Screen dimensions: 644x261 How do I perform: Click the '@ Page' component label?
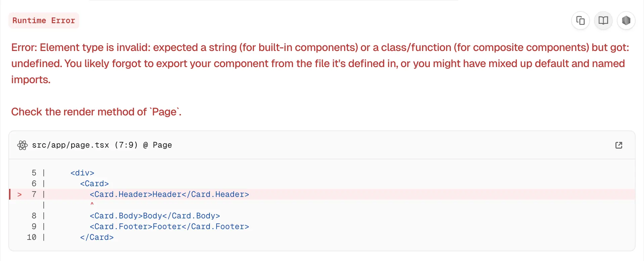(x=157, y=145)
